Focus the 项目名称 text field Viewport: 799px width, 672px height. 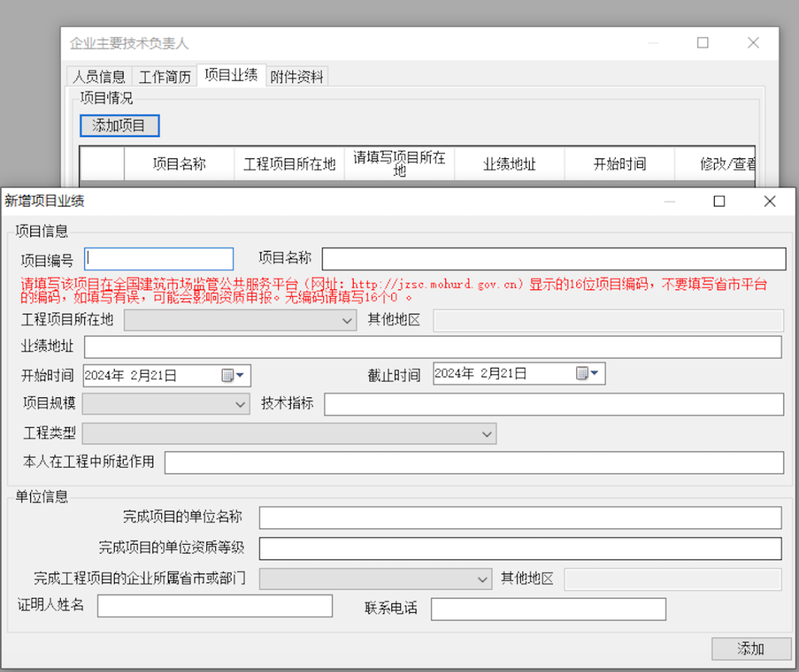pyautogui.click(x=553, y=259)
